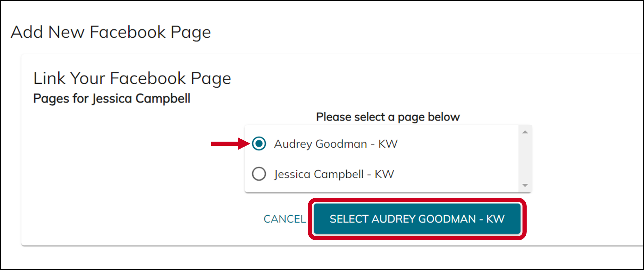This screenshot has width=644, height=270.
Task: Click empty list space right of Audrey Goodman - KW
Action: [457, 144]
